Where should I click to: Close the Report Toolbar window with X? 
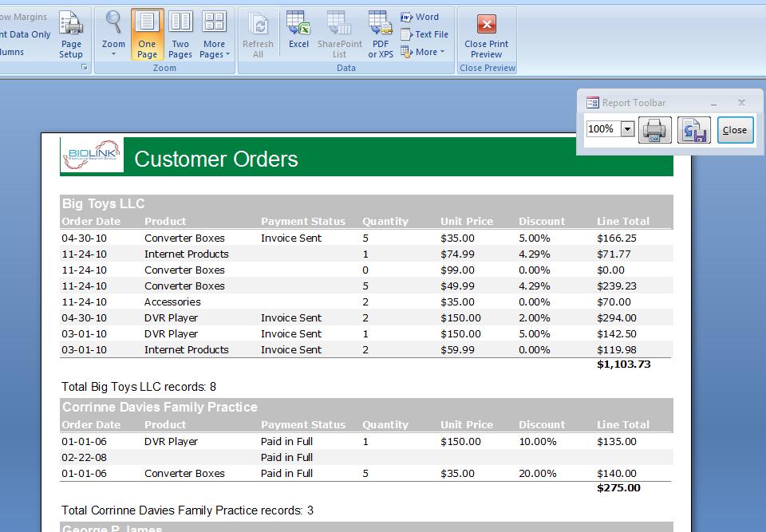[741, 103]
